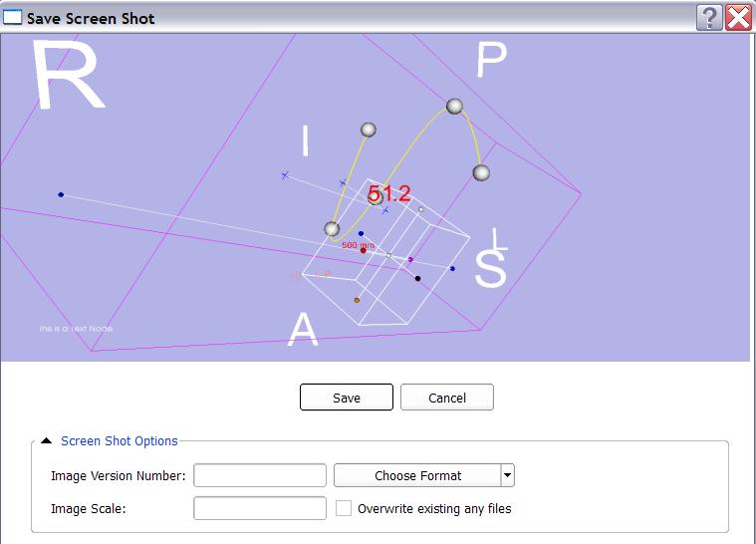The width and height of the screenshot is (756, 544).
Task: Click the I orientation marker in preview
Action: [306, 142]
